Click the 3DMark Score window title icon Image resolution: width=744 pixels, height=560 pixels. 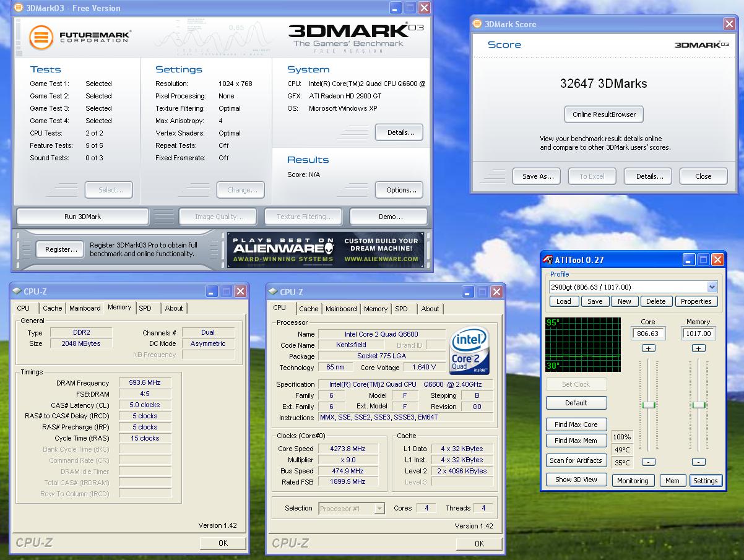click(x=477, y=24)
